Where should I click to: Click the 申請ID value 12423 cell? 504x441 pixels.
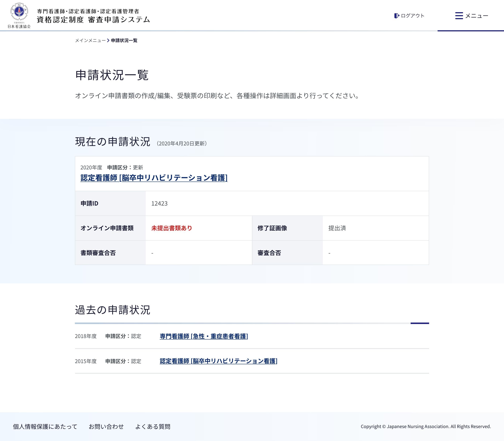click(159, 204)
